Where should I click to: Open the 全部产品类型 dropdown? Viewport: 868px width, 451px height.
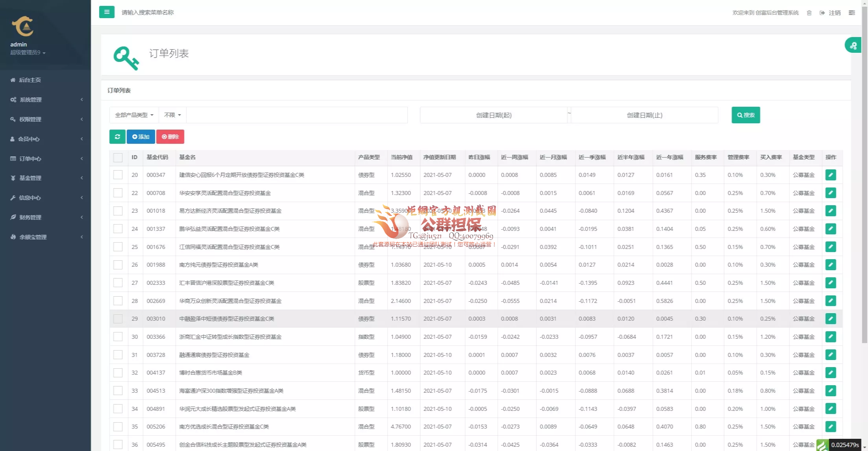point(134,115)
